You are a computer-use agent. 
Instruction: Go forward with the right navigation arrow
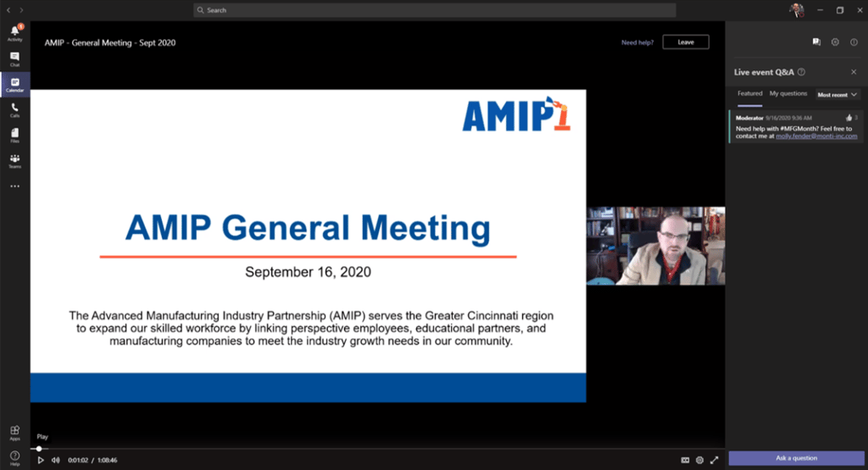[x=21, y=10]
